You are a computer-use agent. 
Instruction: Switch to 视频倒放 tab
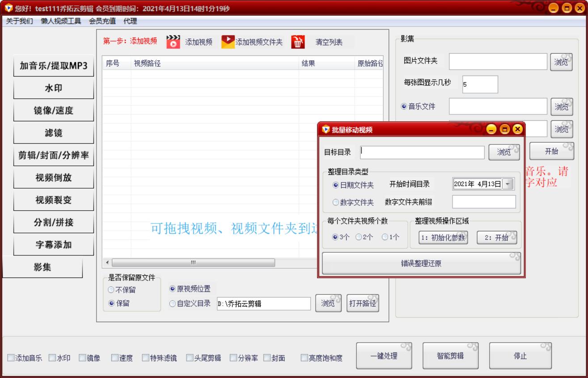(x=54, y=178)
